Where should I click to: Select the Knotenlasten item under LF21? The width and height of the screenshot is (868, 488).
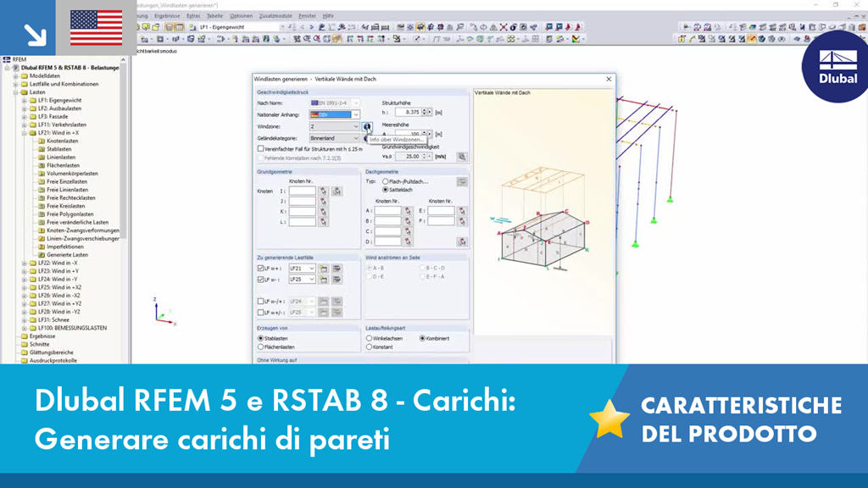pyautogui.click(x=63, y=141)
